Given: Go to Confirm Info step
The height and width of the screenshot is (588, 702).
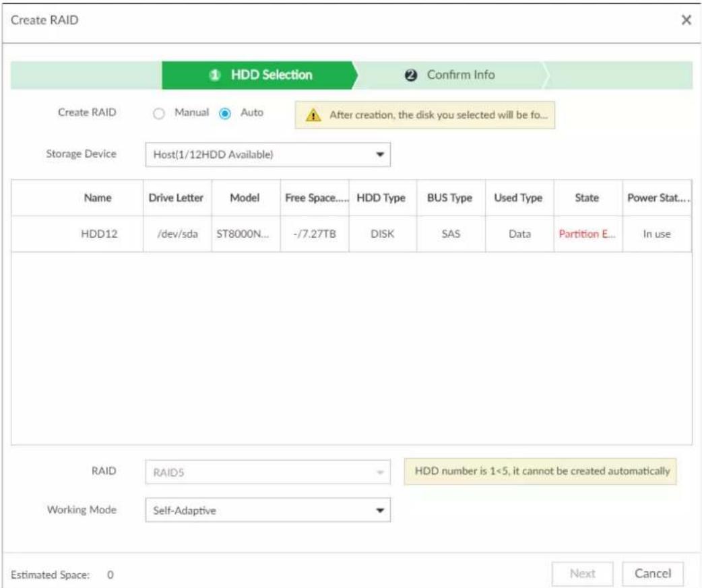Looking at the screenshot, I should 450,75.
